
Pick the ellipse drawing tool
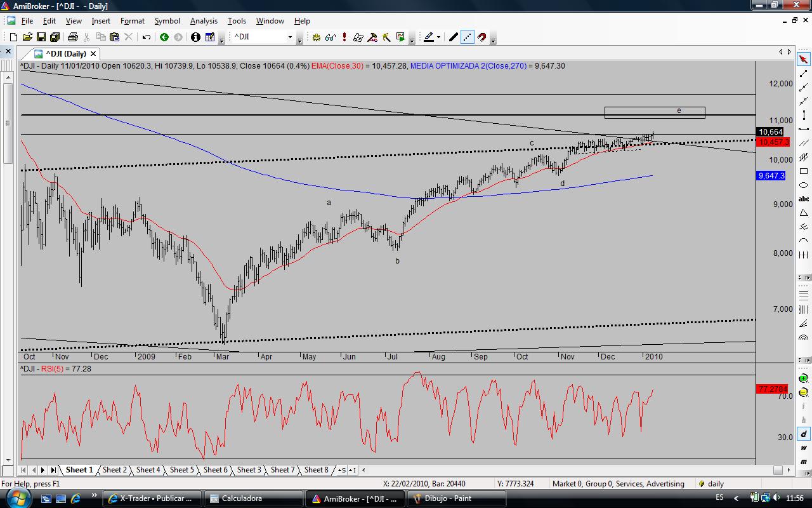point(804,185)
